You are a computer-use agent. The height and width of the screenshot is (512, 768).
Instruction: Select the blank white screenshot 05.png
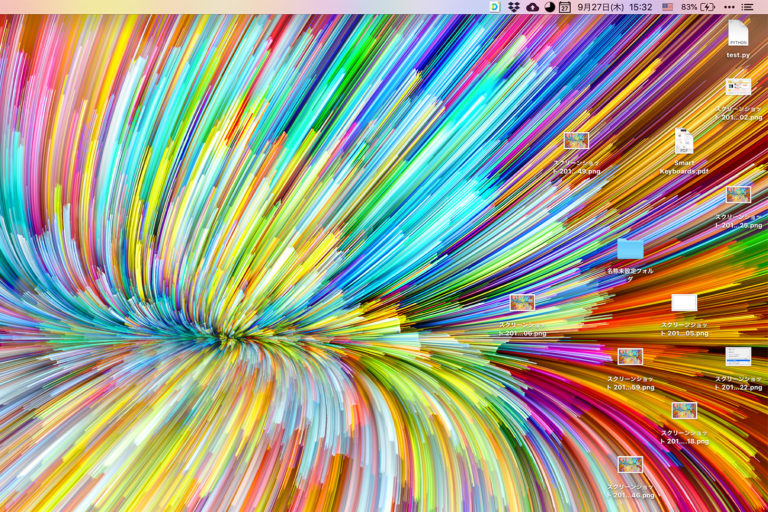point(684,303)
